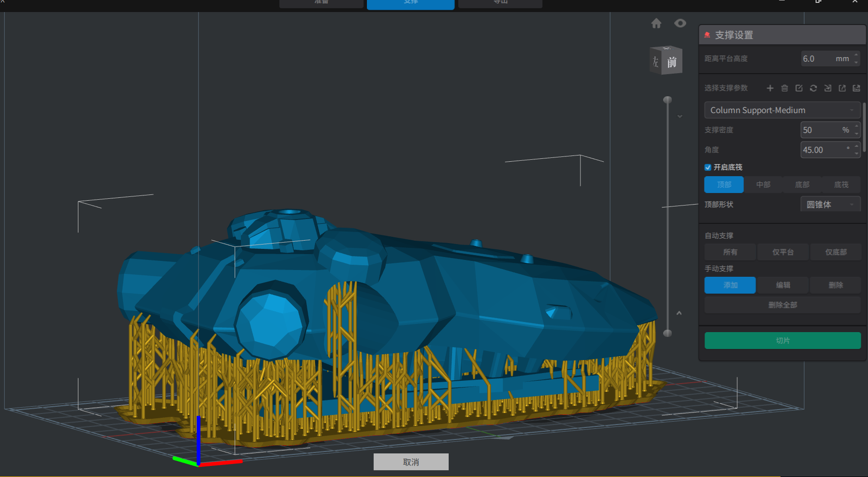Decrease 距离平台高度 value with down arrow
The image size is (868, 477).
point(856,62)
